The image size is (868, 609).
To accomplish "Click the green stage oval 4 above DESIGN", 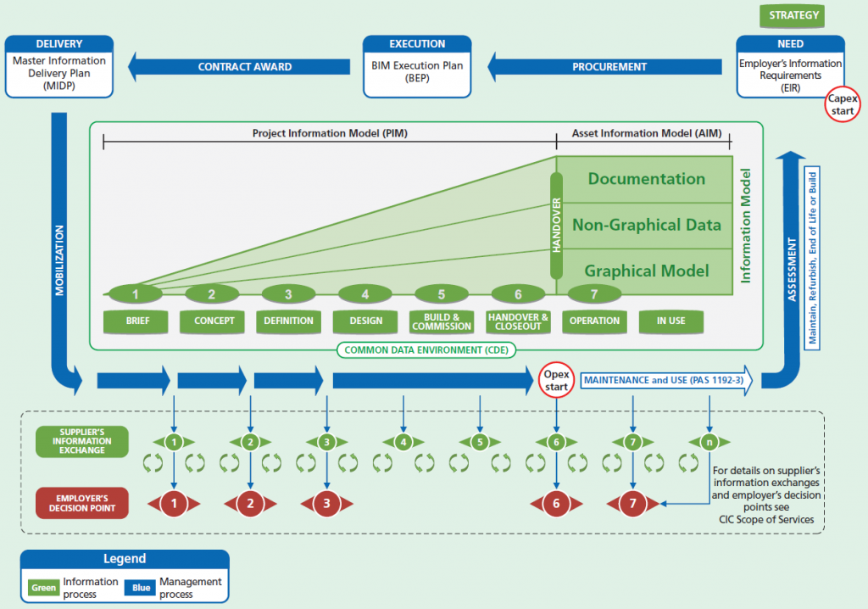I will (x=364, y=293).
